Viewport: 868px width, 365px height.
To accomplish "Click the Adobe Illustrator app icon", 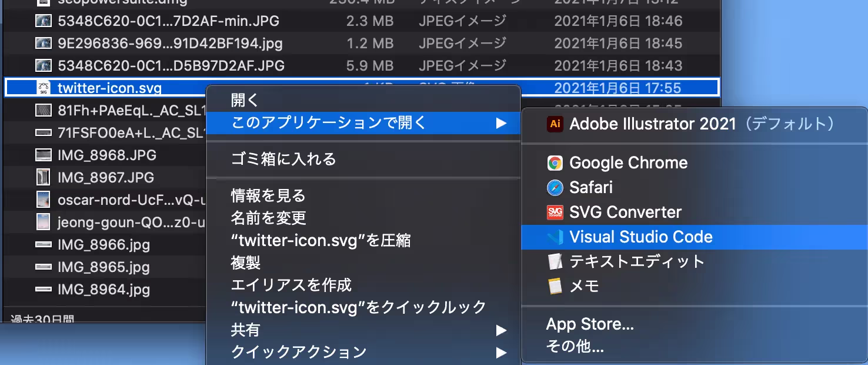I will click(x=555, y=124).
